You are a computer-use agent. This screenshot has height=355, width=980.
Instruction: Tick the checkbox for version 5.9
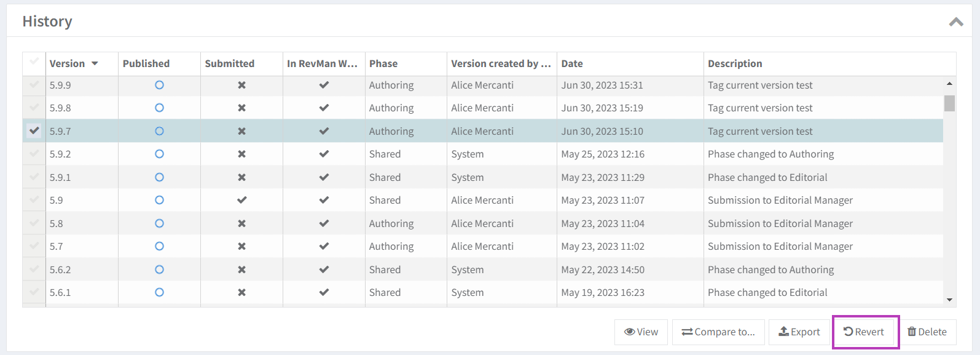34,200
